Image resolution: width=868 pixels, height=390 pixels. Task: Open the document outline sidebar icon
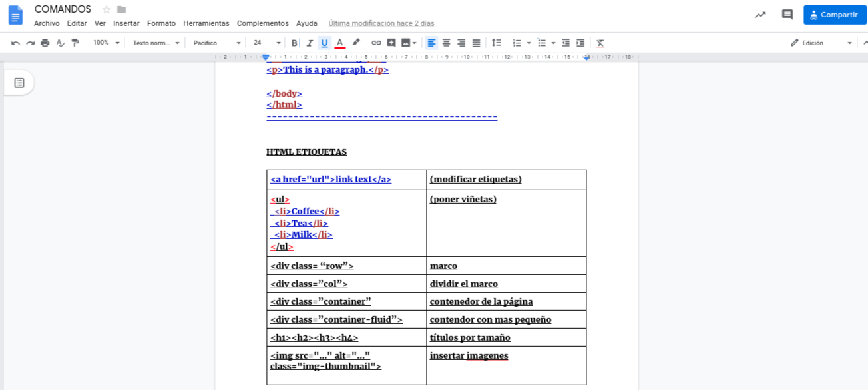[x=19, y=83]
